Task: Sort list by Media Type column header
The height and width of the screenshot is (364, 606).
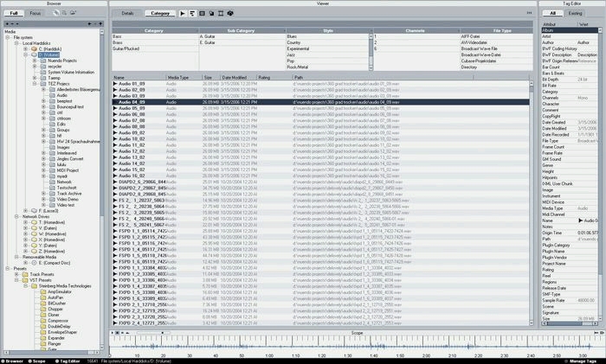Action: pyautogui.click(x=184, y=77)
